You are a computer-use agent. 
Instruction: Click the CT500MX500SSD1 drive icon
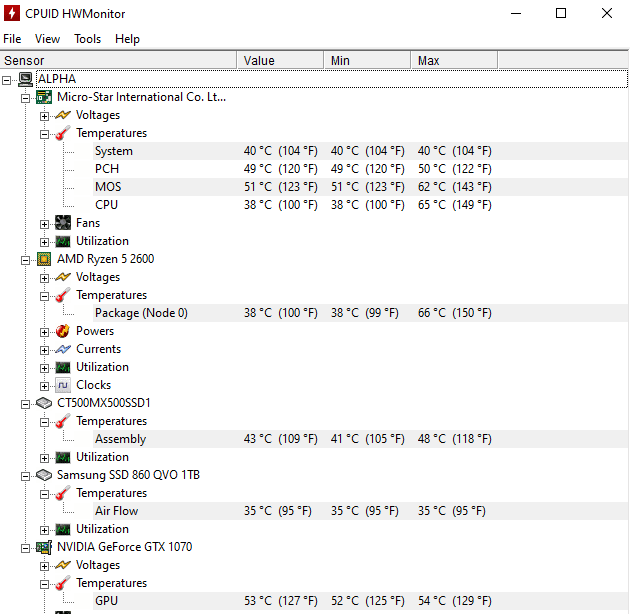(44, 403)
